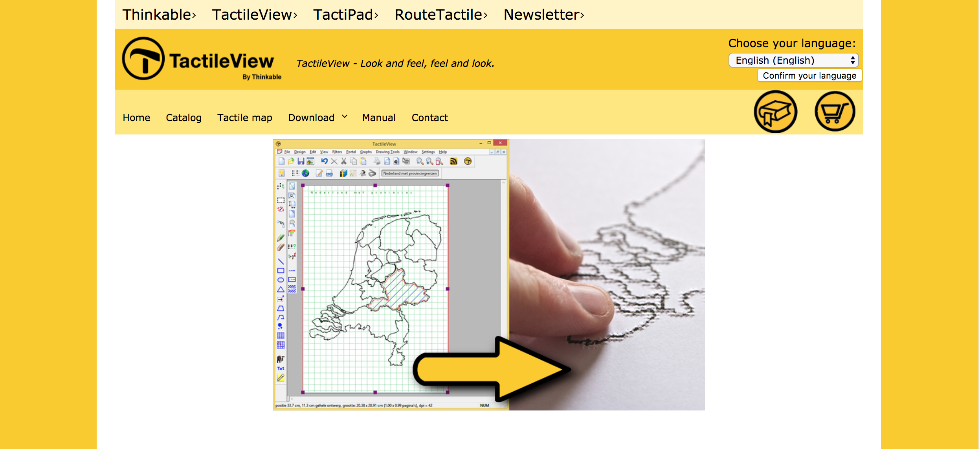Open the Manual page
This screenshot has width=980, height=449.
point(379,118)
